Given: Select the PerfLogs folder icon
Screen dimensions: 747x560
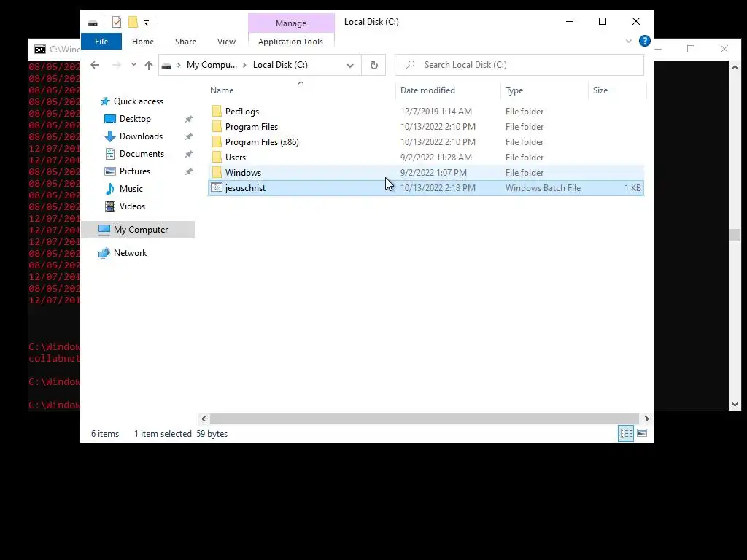Looking at the screenshot, I should click(x=217, y=111).
